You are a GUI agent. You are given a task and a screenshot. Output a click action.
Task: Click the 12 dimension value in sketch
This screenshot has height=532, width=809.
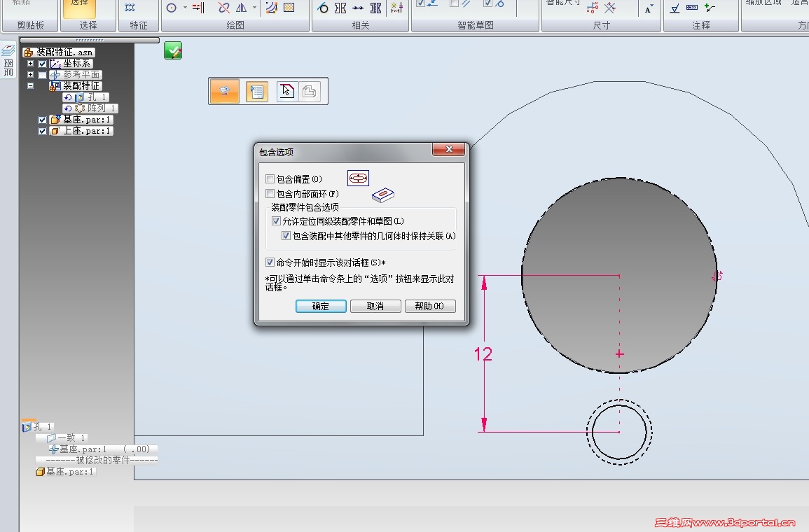[483, 354]
